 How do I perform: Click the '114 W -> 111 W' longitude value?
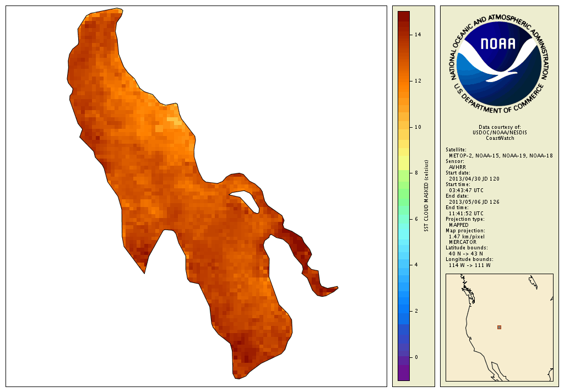469,265
